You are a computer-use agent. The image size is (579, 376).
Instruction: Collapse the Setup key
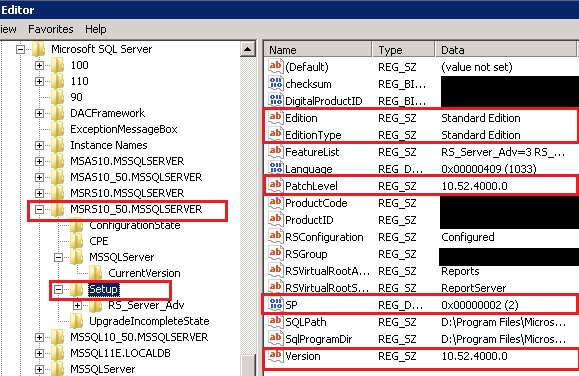click(x=58, y=289)
